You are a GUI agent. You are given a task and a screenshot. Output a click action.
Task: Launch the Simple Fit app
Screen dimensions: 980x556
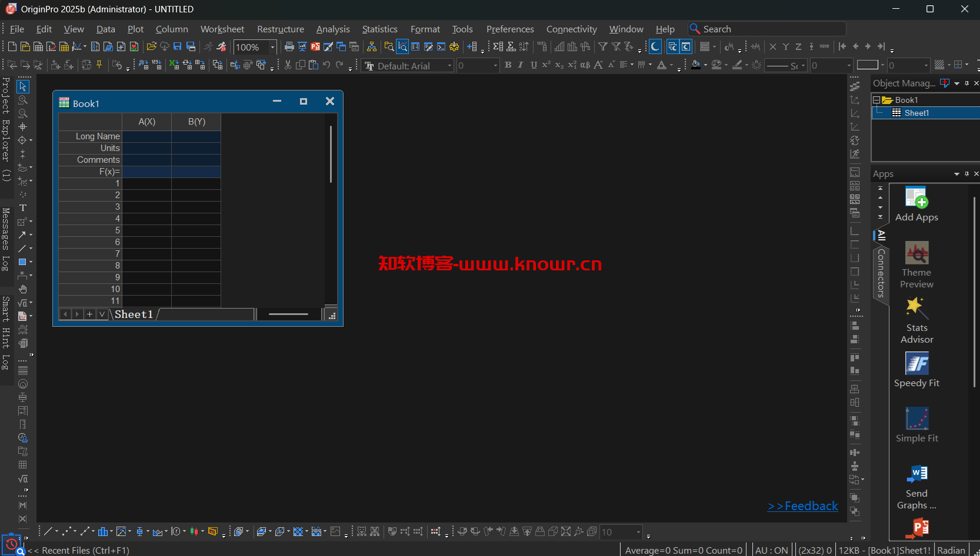coord(916,425)
